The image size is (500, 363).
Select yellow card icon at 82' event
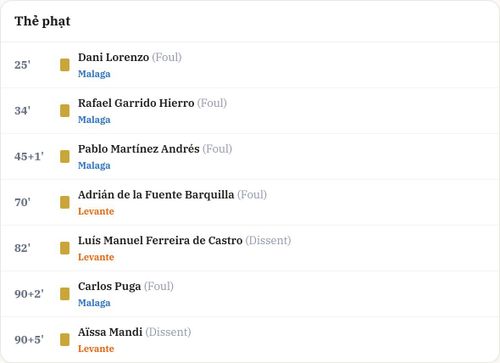65,248
